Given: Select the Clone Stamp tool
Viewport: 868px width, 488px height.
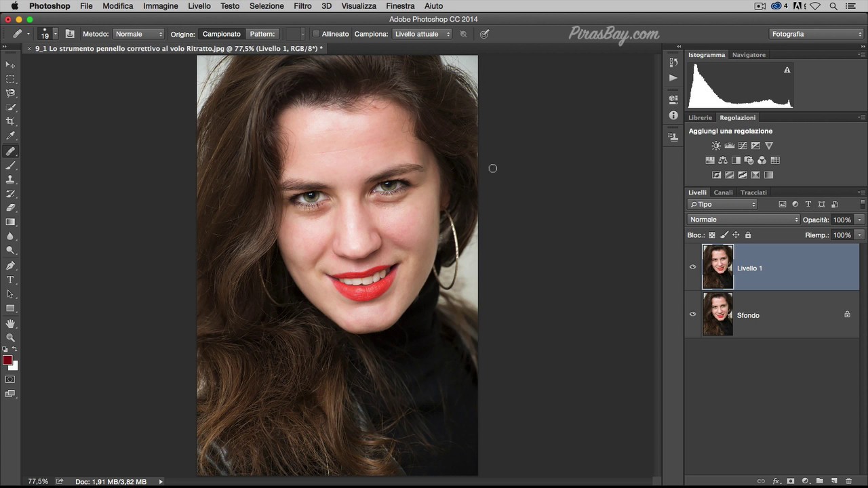Looking at the screenshot, I should 10,180.
